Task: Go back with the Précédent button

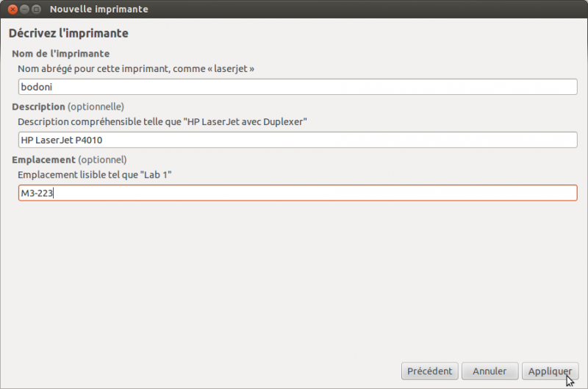Action: click(430, 371)
